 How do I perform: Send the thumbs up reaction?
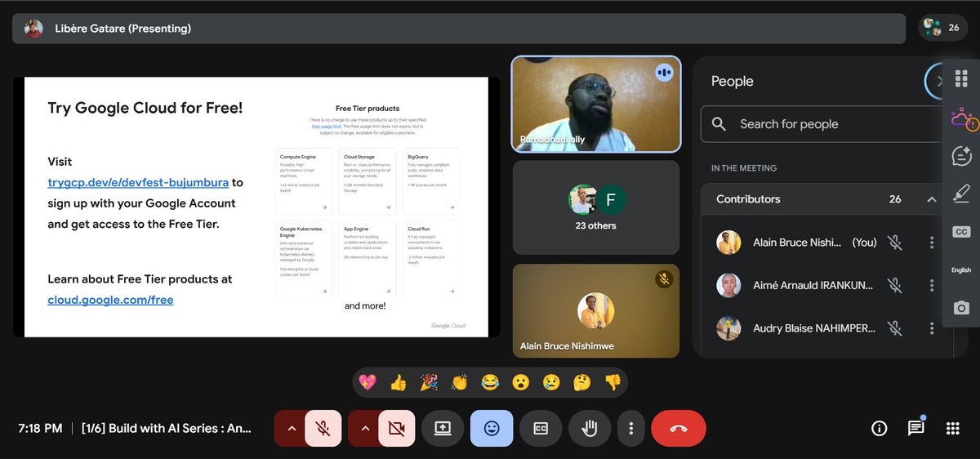[x=398, y=381]
